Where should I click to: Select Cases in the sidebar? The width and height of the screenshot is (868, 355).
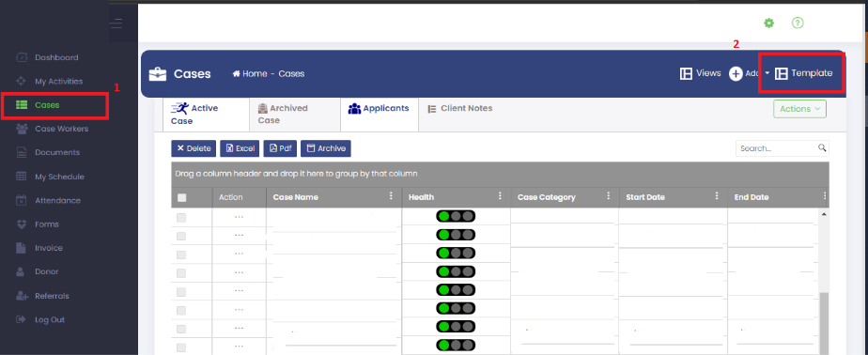tap(47, 105)
